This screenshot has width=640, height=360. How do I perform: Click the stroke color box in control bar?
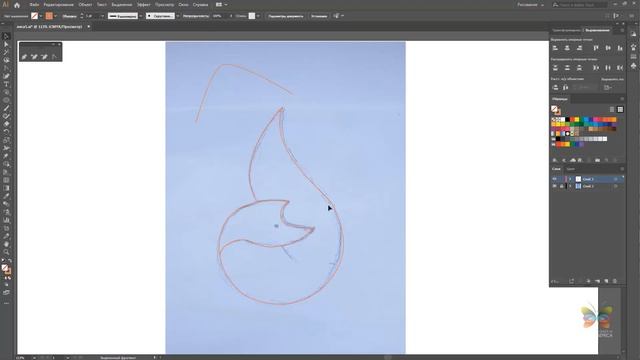click(x=49, y=16)
